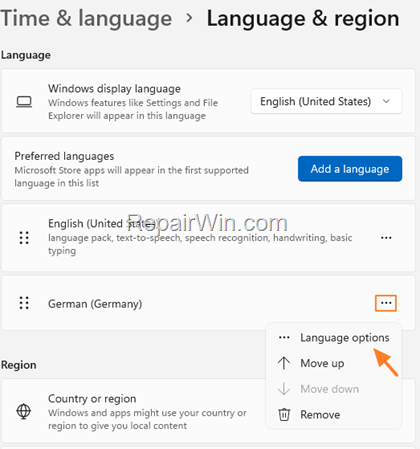Choose Move up in the context menu
The height and width of the screenshot is (449, 420).
coord(333,363)
